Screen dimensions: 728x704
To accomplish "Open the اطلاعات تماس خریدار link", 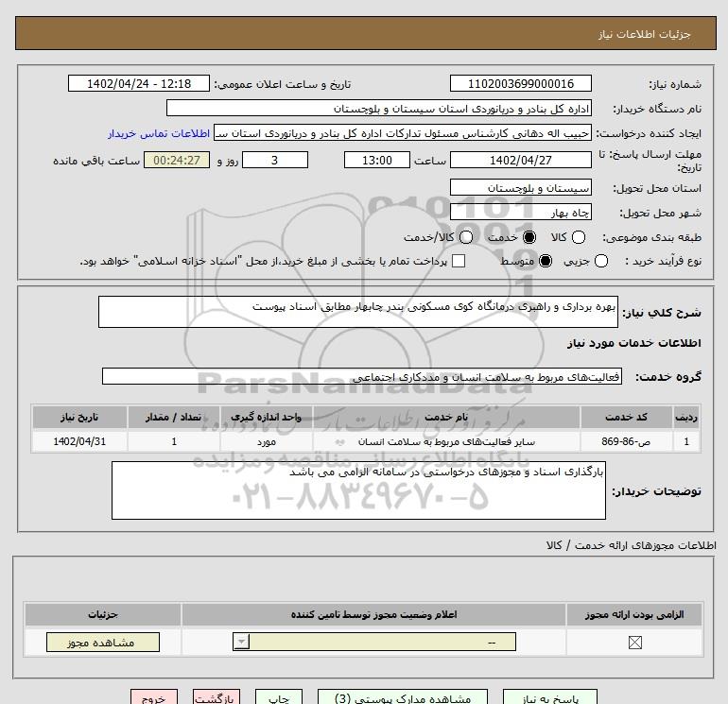I will point(159,133).
